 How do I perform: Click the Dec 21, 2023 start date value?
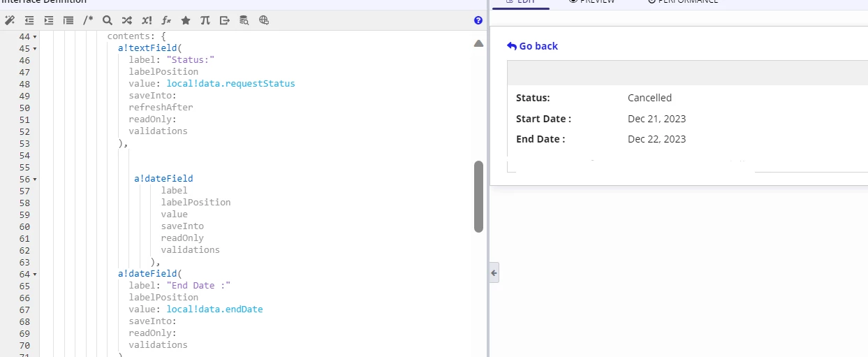(x=656, y=119)
